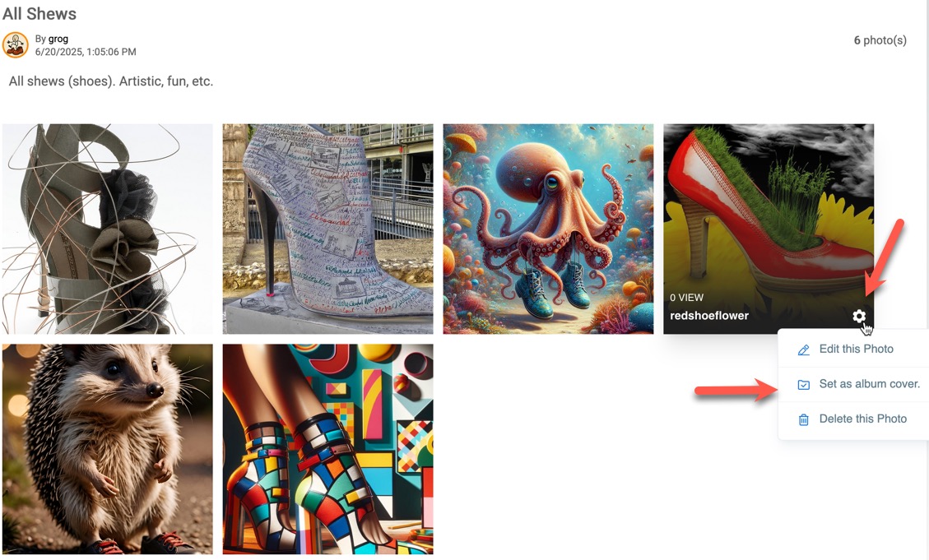929x560 pixels.
Task: Open the wire-wrapped sandal photo thumbnail
Action: 107,229
